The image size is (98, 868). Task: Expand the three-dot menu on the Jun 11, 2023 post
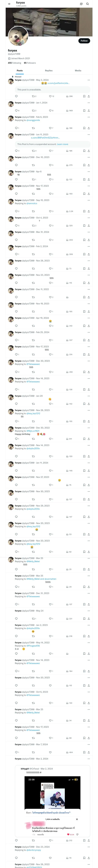pos(89,134)
